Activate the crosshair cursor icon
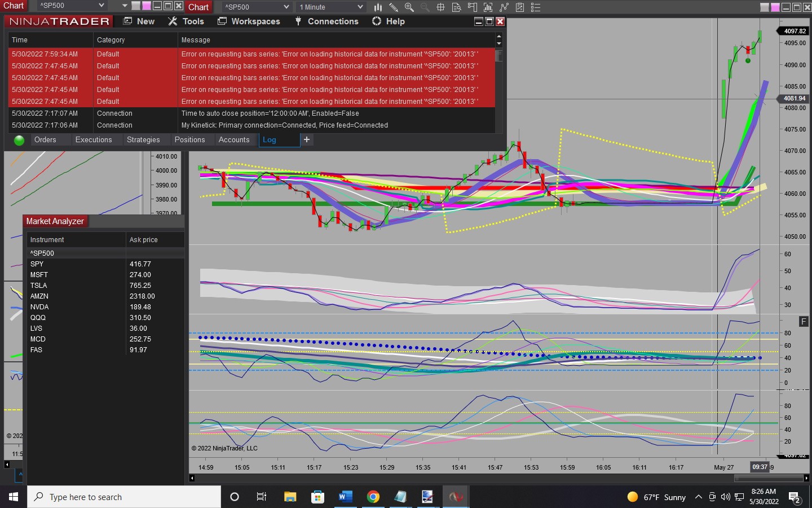The width and height of the screenshot is (812, 508). pyautogui.click(x=441, y=7)
